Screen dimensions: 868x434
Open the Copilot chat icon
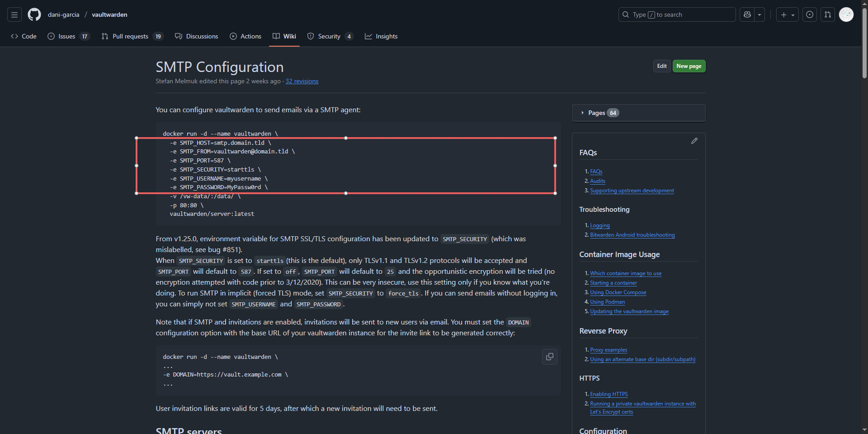[x=747, y=14]
